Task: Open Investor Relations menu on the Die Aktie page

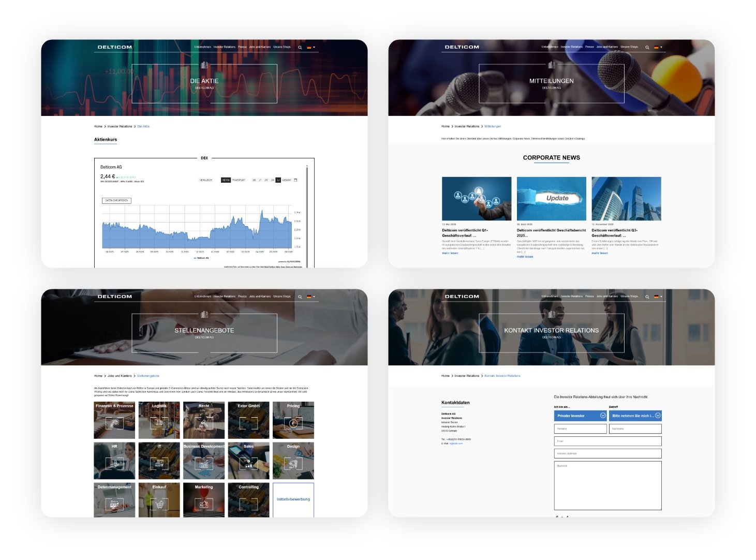Action: [225, 47]
